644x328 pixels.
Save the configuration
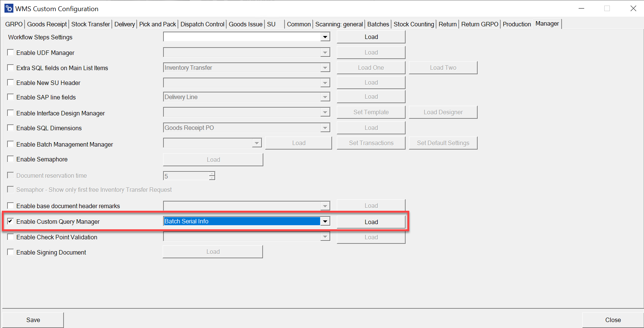[33, 320]
